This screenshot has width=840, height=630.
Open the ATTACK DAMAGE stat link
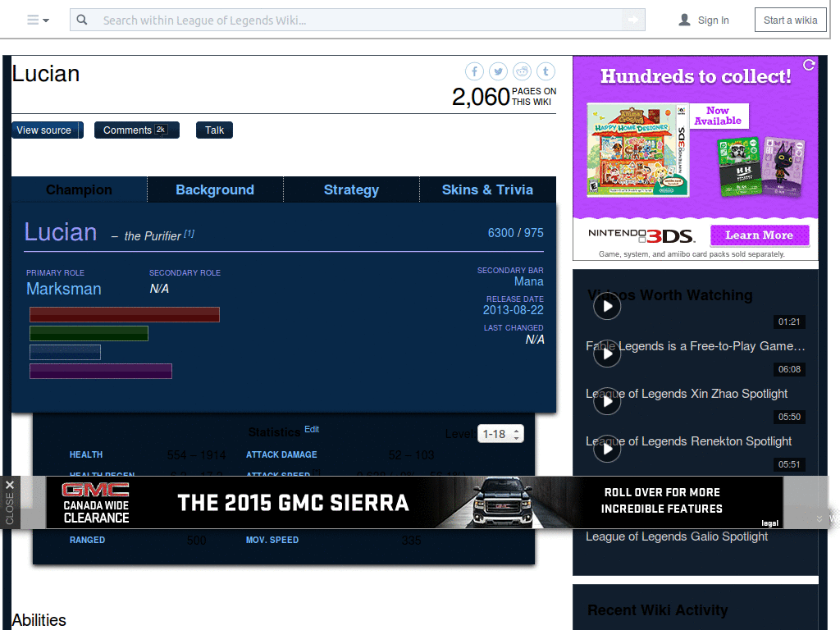[281, 454]
